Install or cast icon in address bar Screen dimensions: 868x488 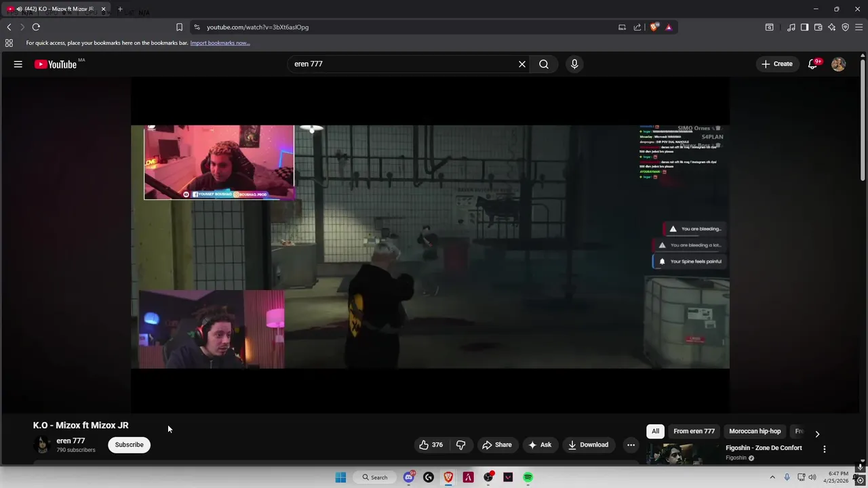[x=622, y=27]
